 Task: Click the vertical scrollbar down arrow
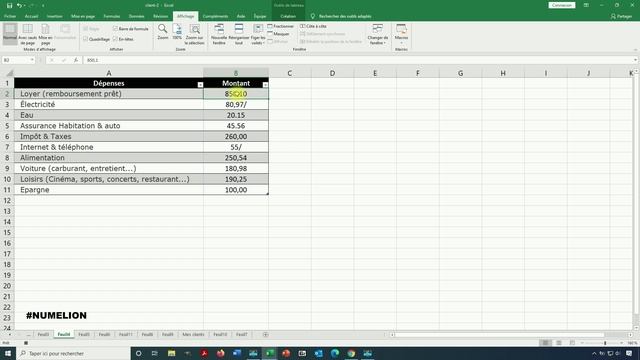pyautogui.click(x=636, y=328)
